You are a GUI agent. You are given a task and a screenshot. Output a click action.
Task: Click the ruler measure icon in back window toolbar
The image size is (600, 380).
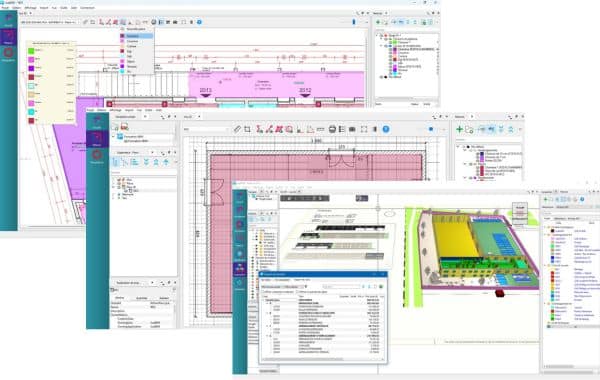coord(85,22)
